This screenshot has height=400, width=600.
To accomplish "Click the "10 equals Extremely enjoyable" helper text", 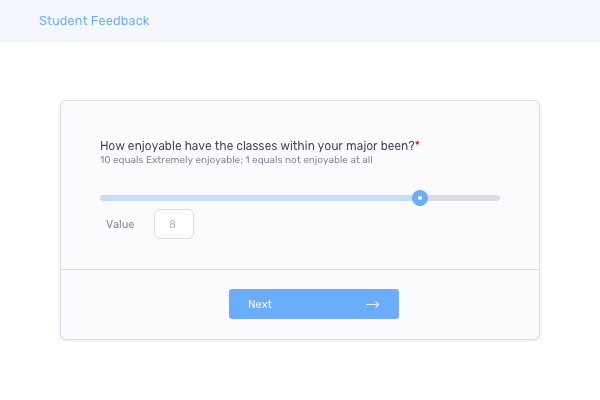I will click(170, 160).
